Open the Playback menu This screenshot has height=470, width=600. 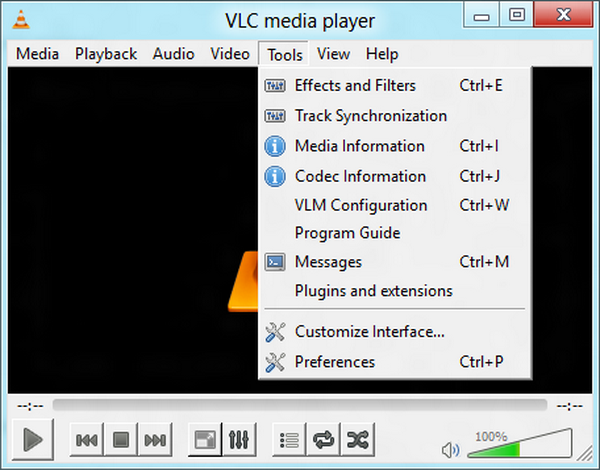click(106, 54)
